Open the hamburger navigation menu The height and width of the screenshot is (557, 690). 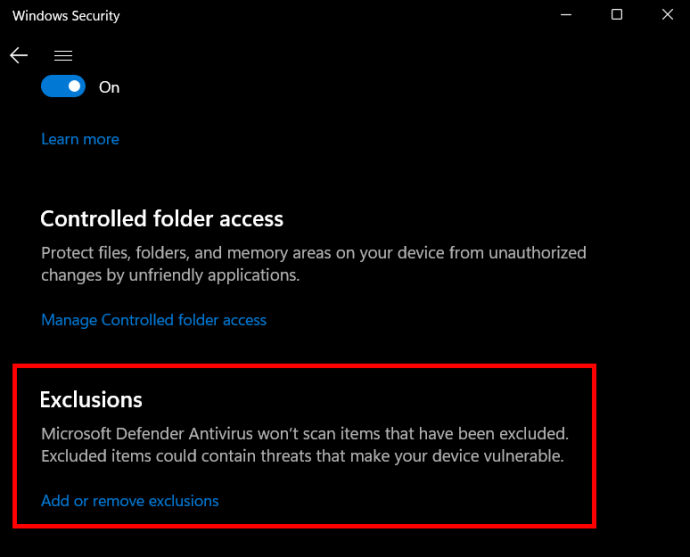pos(63,56)
